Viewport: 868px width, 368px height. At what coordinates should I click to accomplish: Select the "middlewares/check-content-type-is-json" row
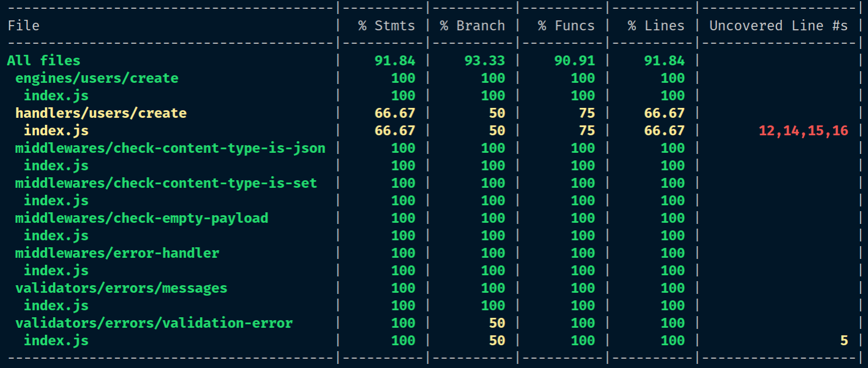pos(170,148)
